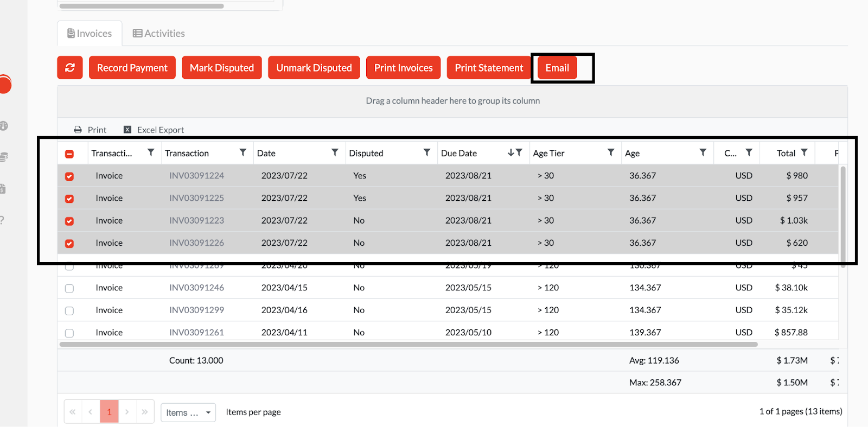Open the filter icon for Total column
Viewport: 868px width, 439px height.
coord(804,152)
